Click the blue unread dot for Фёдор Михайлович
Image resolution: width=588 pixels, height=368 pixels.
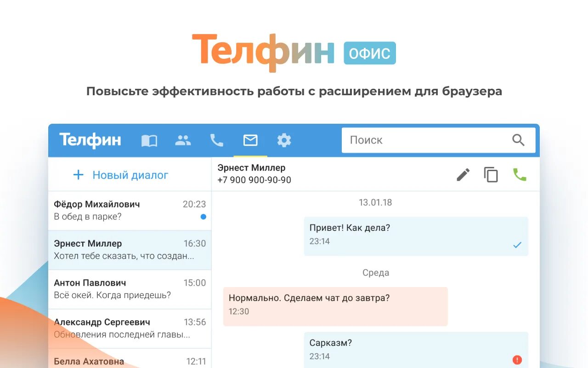pyautogui.click(x=204, y=217)
